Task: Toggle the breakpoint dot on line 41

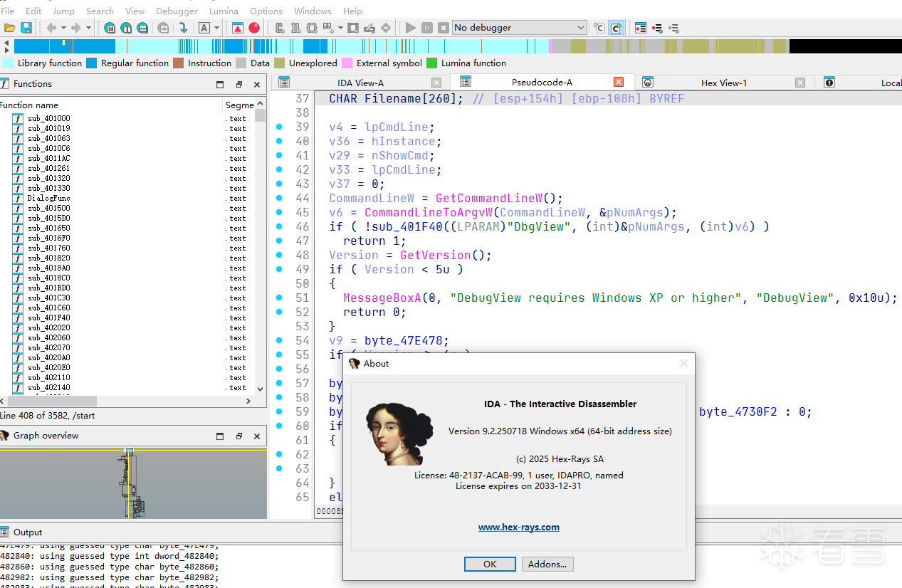Action: coord(279,155)
